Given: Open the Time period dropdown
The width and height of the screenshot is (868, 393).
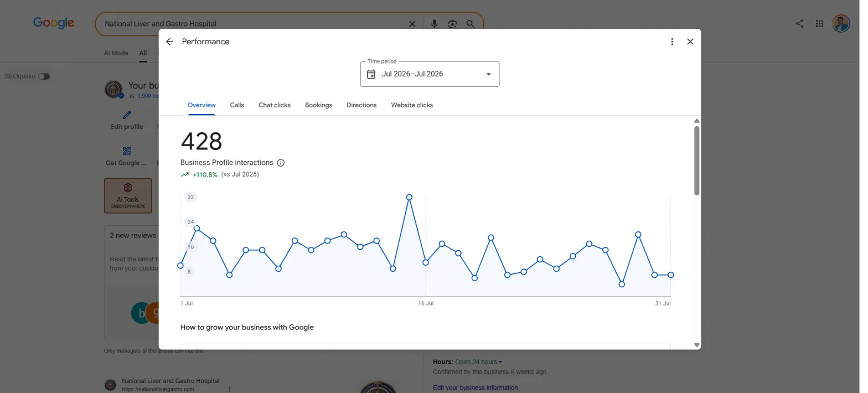Looking at the screenshot, I should pyautogui.click(x=430, y=74).
